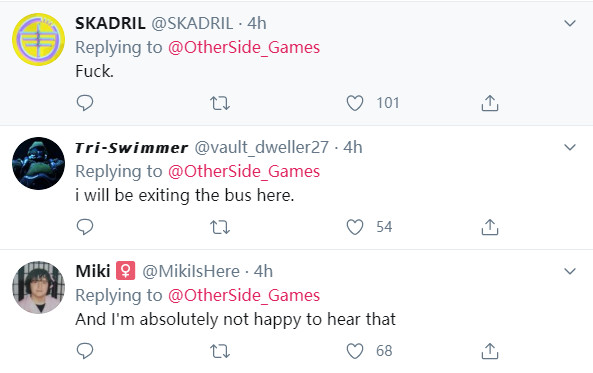Like Tri-Swimmer's tweet with 54 likes
The image size is (593, 373).
click(x=355, y=227)
